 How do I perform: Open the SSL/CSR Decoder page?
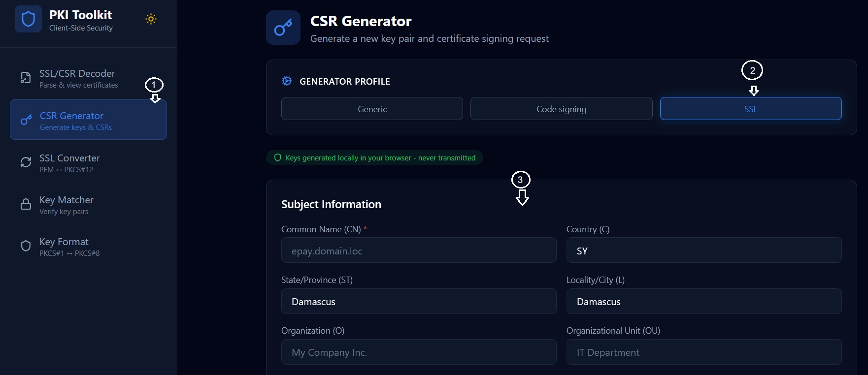pyautogui.click(x=88, y=78)
